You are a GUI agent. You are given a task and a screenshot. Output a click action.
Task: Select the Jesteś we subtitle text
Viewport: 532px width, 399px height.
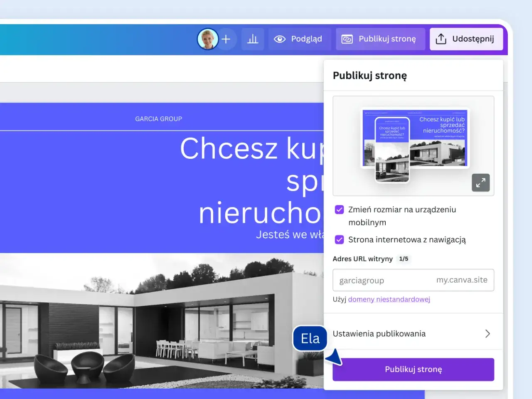pos(290,235)
